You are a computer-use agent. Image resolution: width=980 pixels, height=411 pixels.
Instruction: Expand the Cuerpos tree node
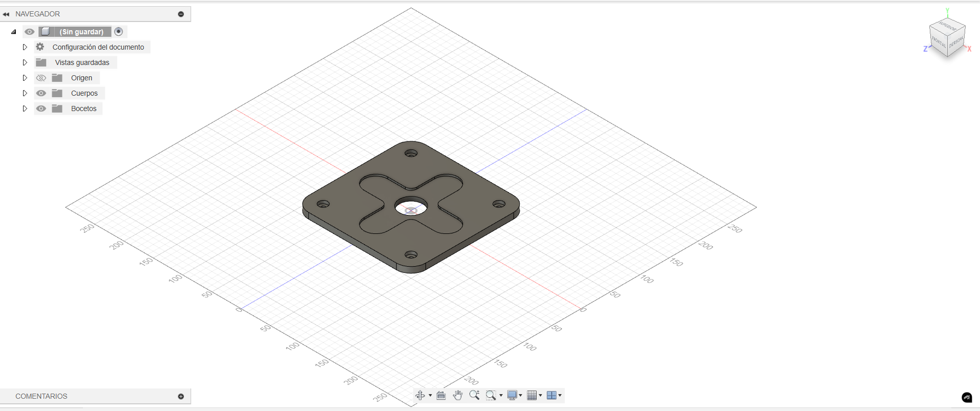(25, 93)
